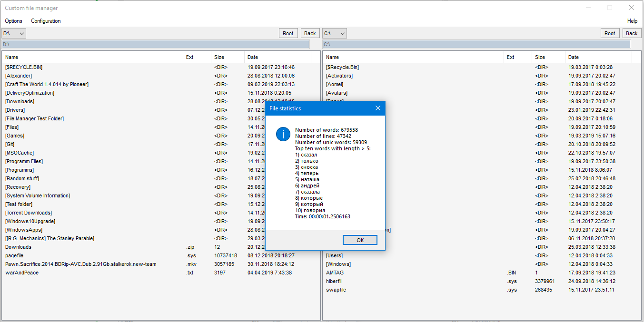Expand the D:\ drive dropdown
644x322 pixels.
(x=14, y=33)
